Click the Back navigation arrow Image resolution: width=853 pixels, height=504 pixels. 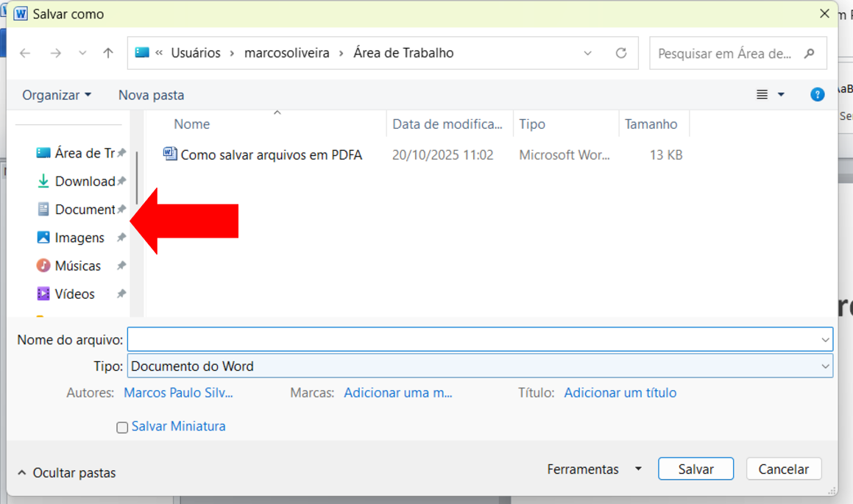coord(25,53)
